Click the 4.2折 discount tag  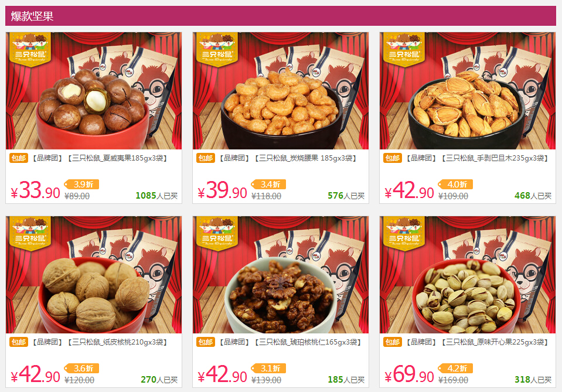click(455, 368)
